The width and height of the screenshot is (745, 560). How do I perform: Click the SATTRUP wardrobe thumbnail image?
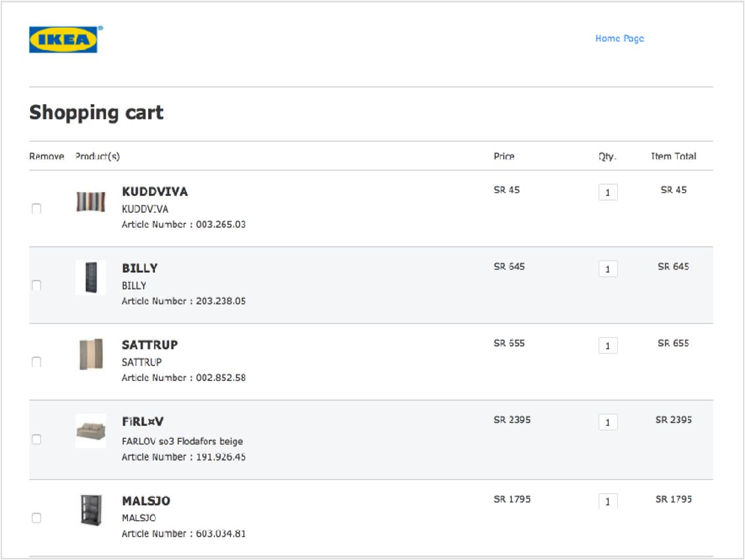91,354
